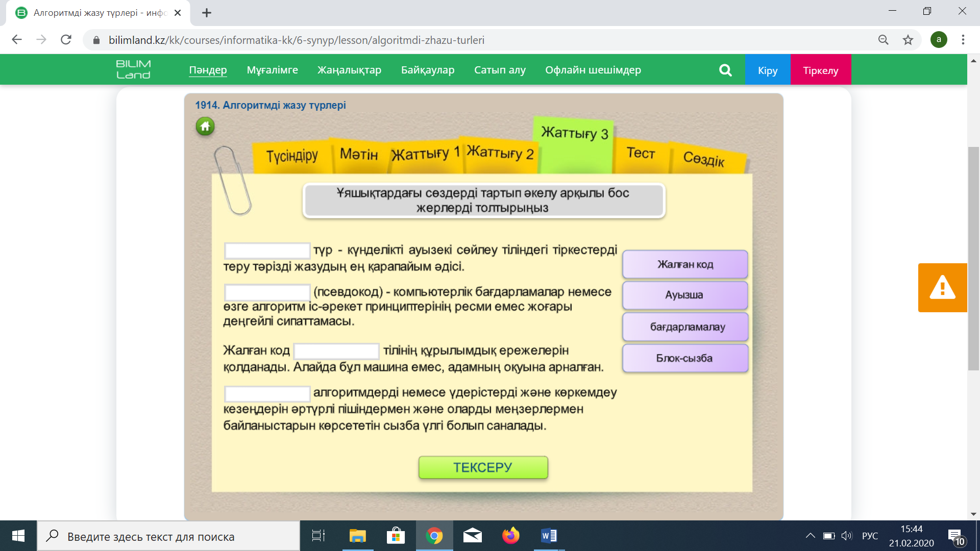Show hidden system tray icons
The width and height of the screenshot is (980, 551).
pyautogui.click(x=810, y=536)
